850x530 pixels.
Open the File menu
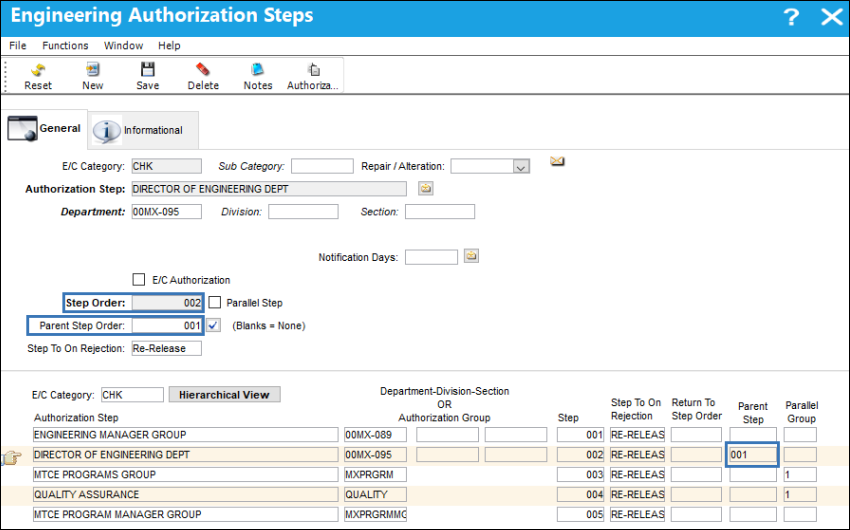(17, 46)
